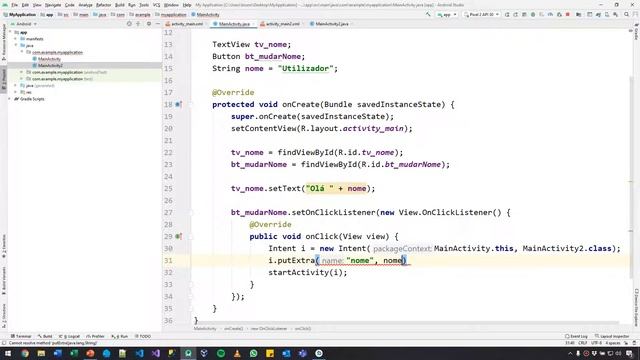The width and height of the screenshot is (640, 360).
Task: Open the Build menu
Action: [x=120, y=5]
